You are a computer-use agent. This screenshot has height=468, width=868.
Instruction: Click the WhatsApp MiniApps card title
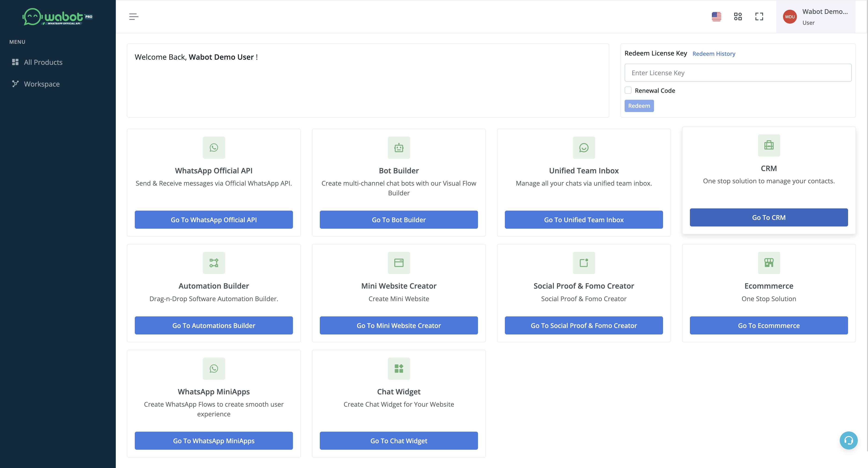pyautogui.click(x=214, y=392)
